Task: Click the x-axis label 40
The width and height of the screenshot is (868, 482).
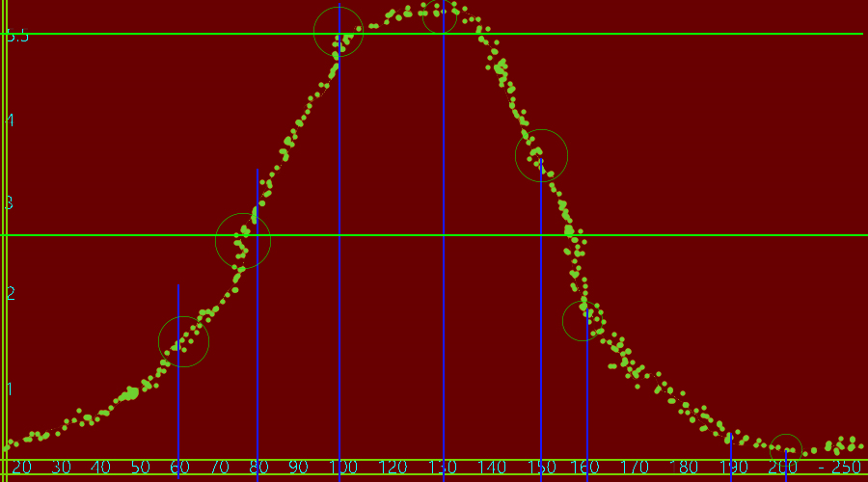Action: (100, 468)
